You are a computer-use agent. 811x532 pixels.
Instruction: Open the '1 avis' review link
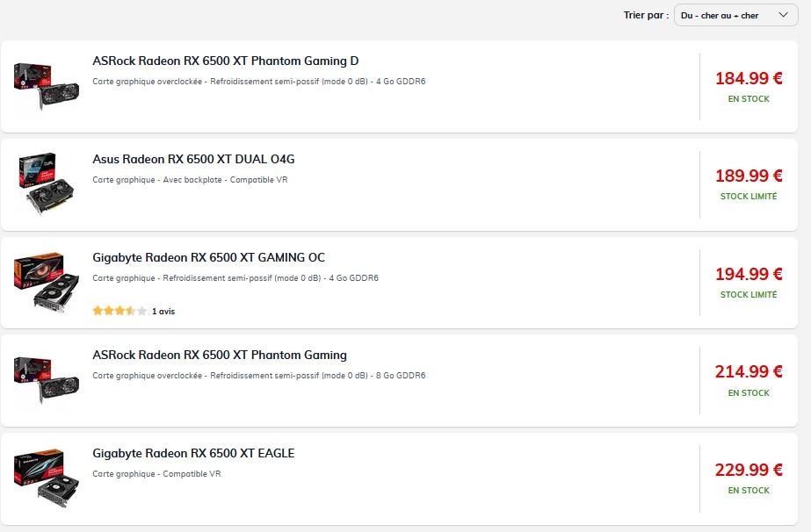[163, 312]
